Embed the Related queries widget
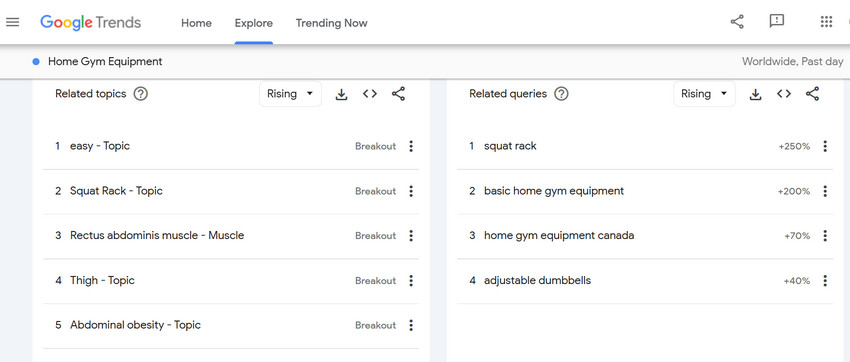850x362 pixels. click(784, 94)
